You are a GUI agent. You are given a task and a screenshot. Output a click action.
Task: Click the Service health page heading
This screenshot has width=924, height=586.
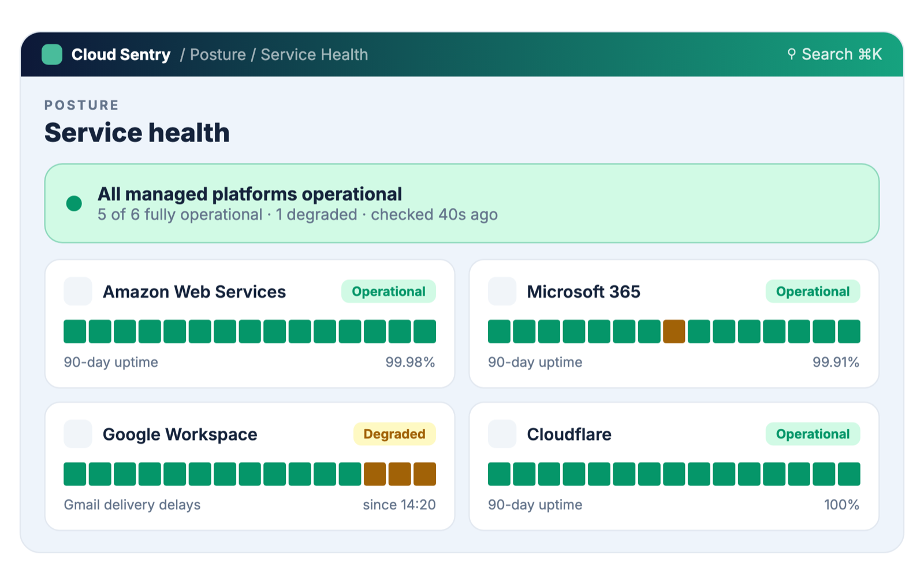(x=137, y=133)
